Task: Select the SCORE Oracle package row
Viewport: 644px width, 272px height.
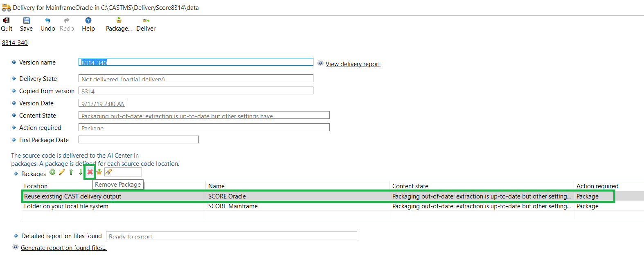Action: (x=227, y=196)
